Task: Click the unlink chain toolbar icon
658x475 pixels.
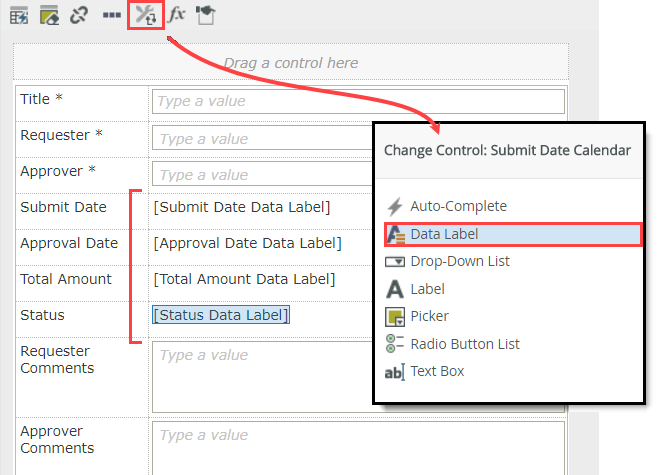Action: (x=79, y=16)
